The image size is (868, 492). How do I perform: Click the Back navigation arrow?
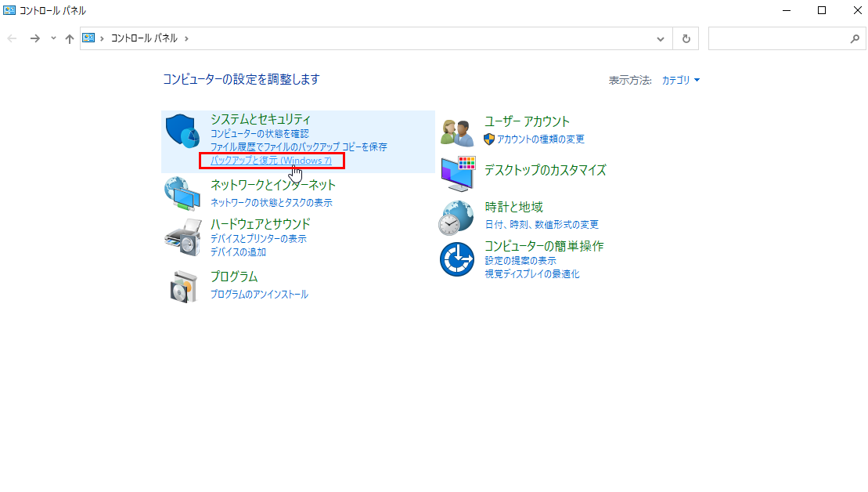(x=13, y=38)
